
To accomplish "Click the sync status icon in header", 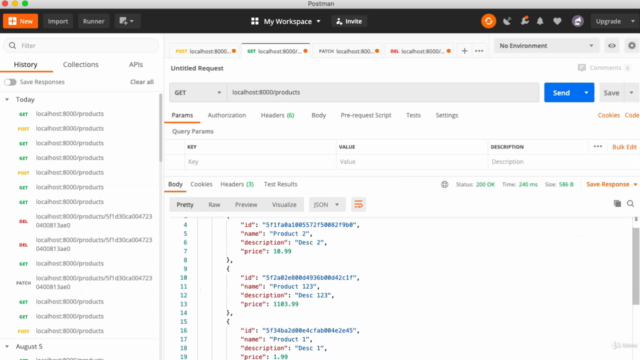I will [x=488, y=21].
